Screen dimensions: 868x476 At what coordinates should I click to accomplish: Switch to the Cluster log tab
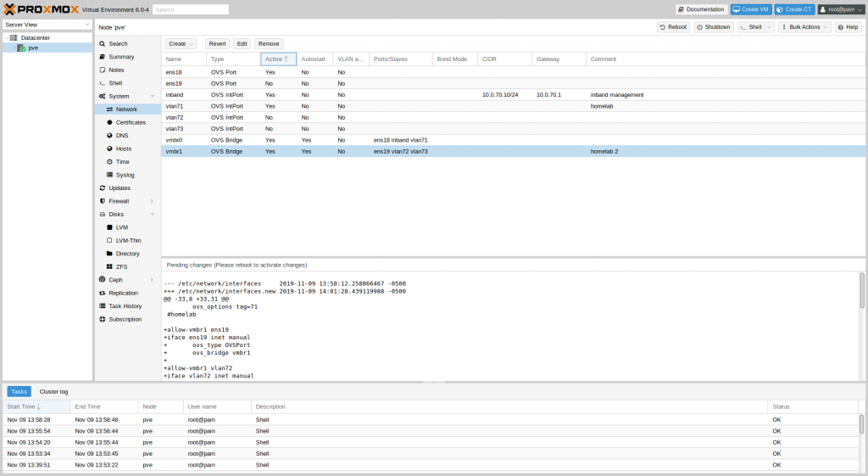coord(53,392)
